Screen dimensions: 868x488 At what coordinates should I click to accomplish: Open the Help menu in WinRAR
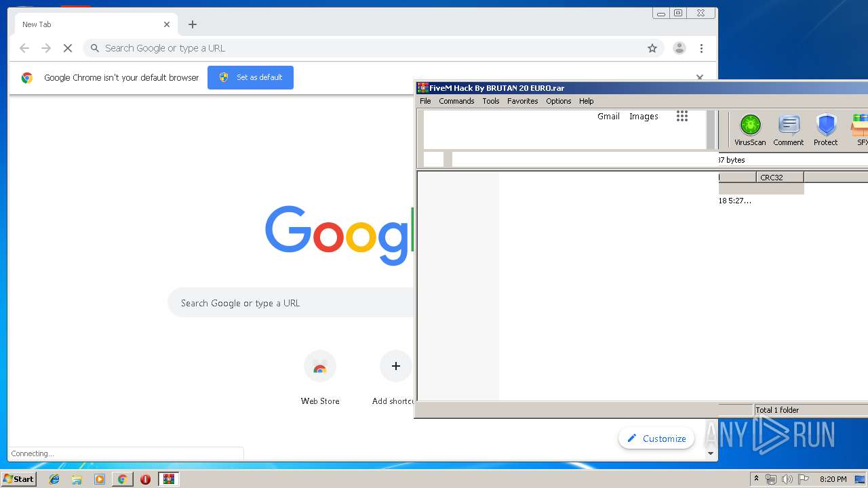586,101
